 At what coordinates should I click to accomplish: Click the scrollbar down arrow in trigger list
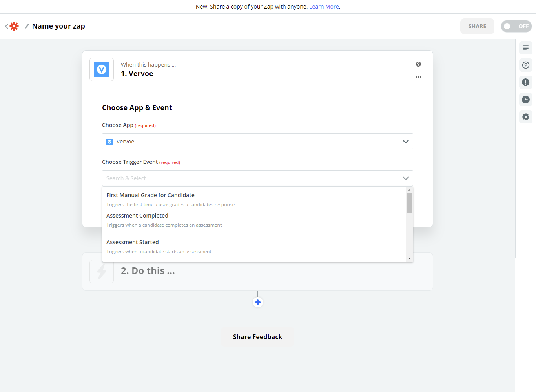(x=409, y=258)
